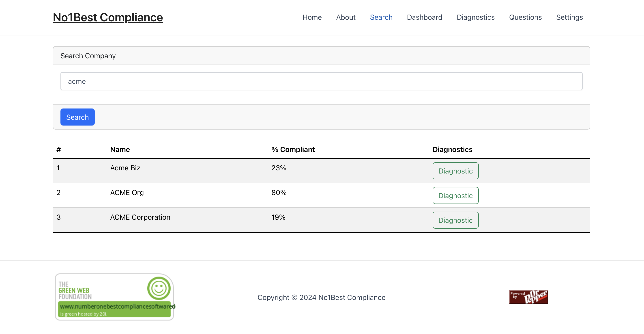Click the Powered by Dr Pepper badge
Screen dimensions: 644x334
coord(528,297)
